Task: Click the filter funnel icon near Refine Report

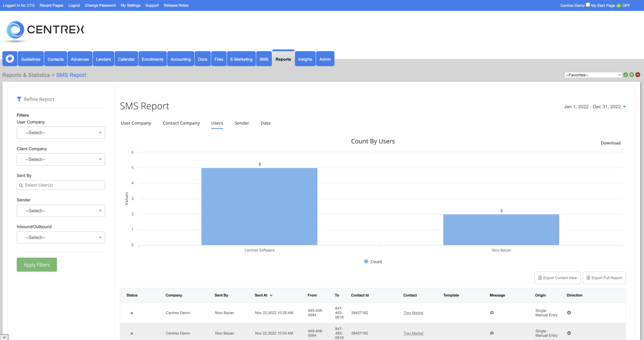Action: click(x=19, y=99)
